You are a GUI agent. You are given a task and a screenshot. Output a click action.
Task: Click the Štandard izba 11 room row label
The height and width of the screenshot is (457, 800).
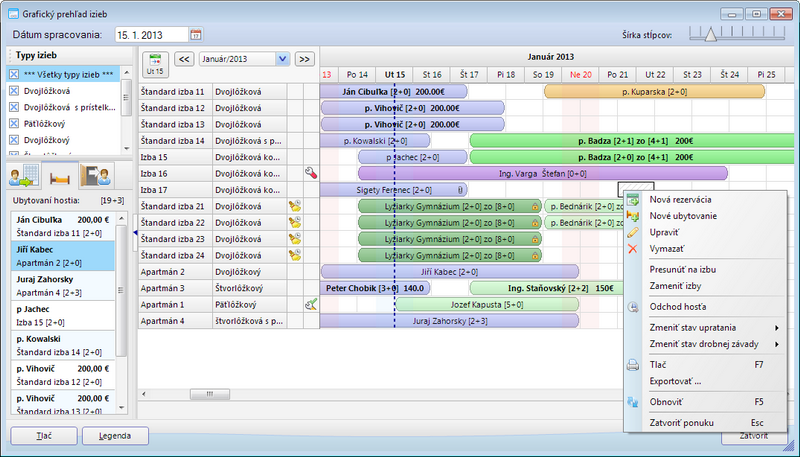coord(175,92)
